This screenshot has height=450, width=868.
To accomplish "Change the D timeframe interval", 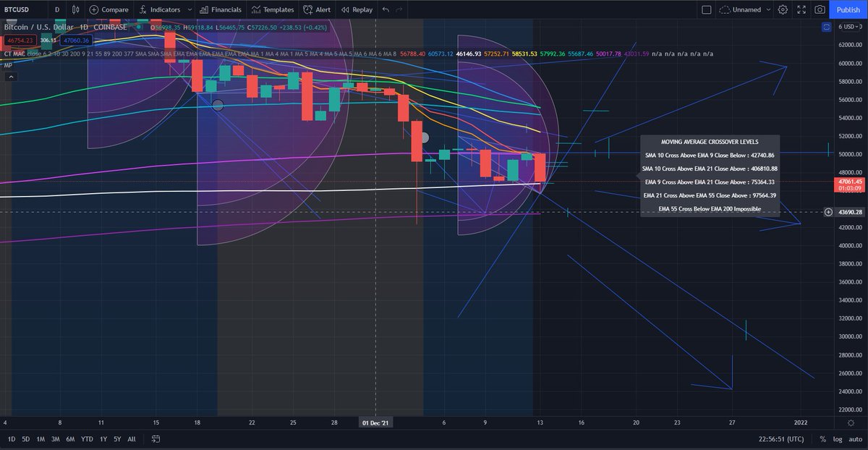I will click(x=57, y=9).
